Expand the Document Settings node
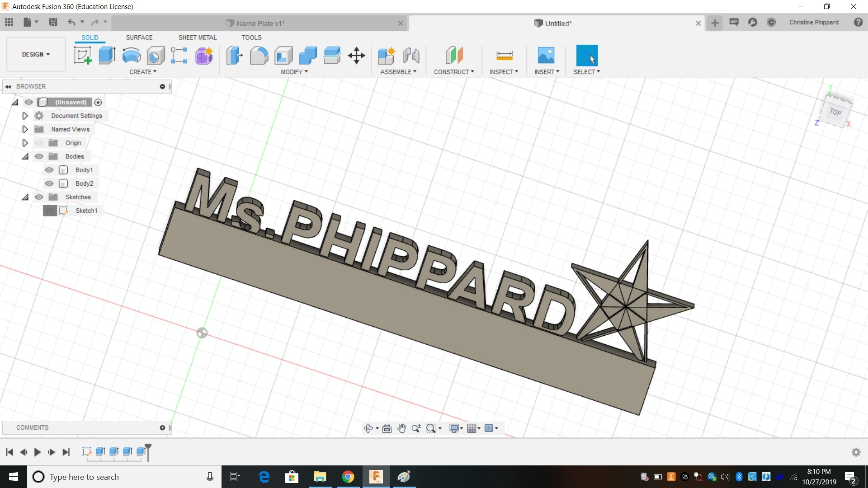The width and height of the screenshot is (868, 488). pos(25,116)
